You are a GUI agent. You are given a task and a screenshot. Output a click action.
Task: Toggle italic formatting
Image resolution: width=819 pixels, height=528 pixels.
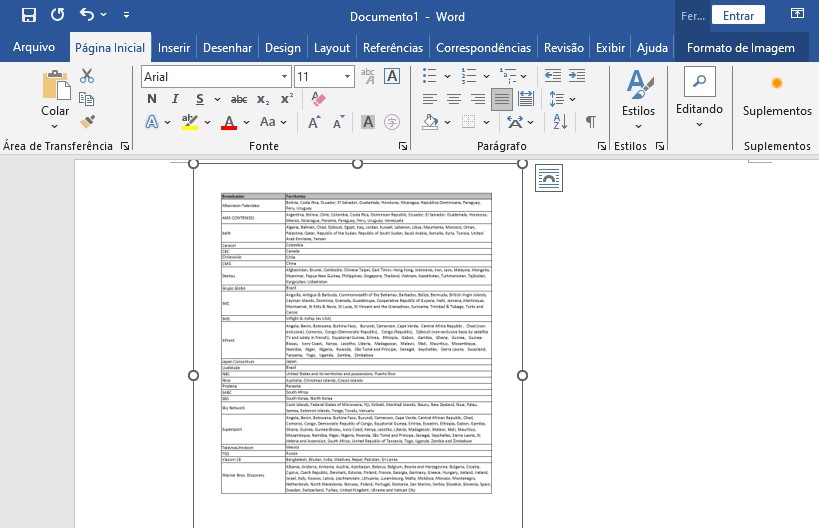pyautogui.click(x=175, y=99)
